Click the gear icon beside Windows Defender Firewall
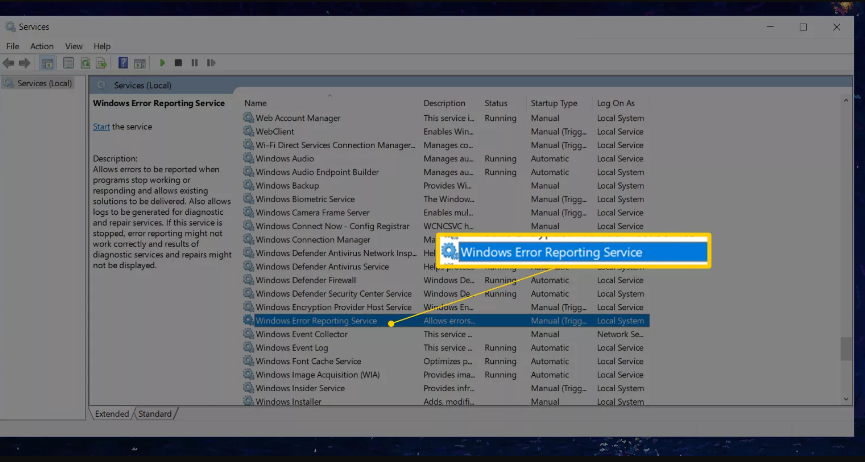This screenshot has height=462, width=865. (x=248, y=280)
